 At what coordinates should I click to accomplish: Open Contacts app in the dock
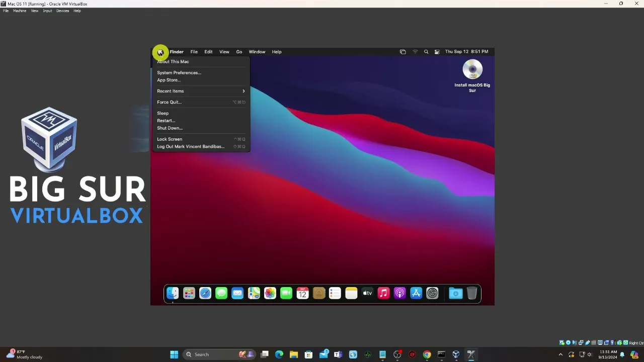[318, 293]
